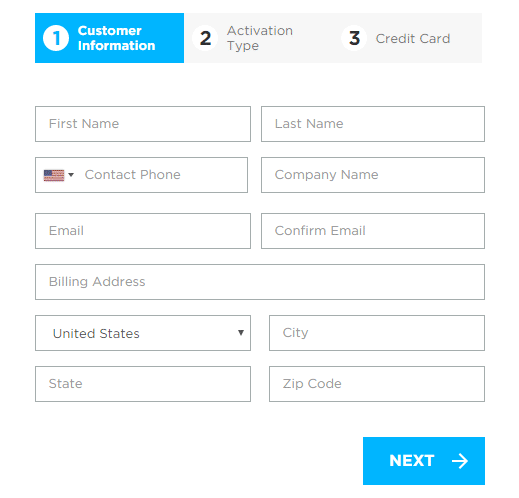Focus the Zip Code input

coord(377,384)
